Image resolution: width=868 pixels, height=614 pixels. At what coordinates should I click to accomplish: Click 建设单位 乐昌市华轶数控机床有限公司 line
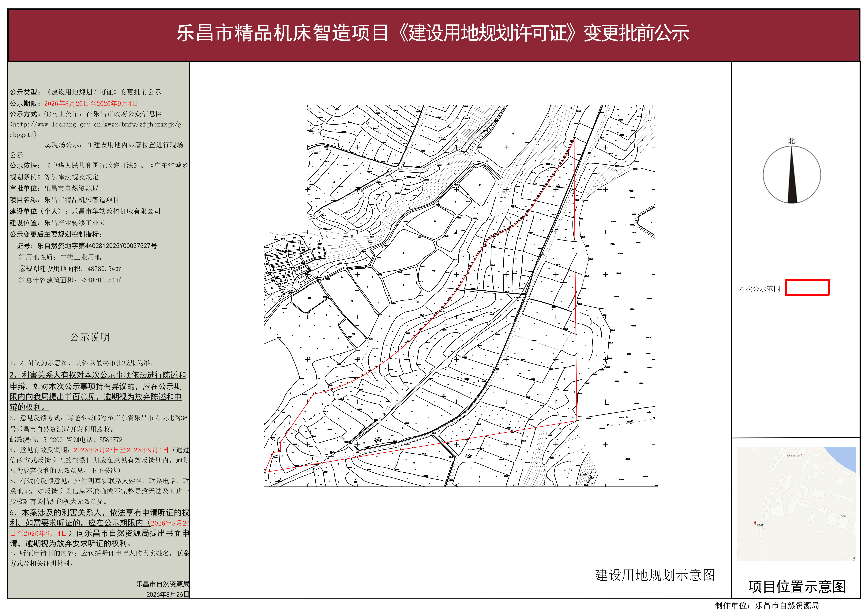coord(85,211)
